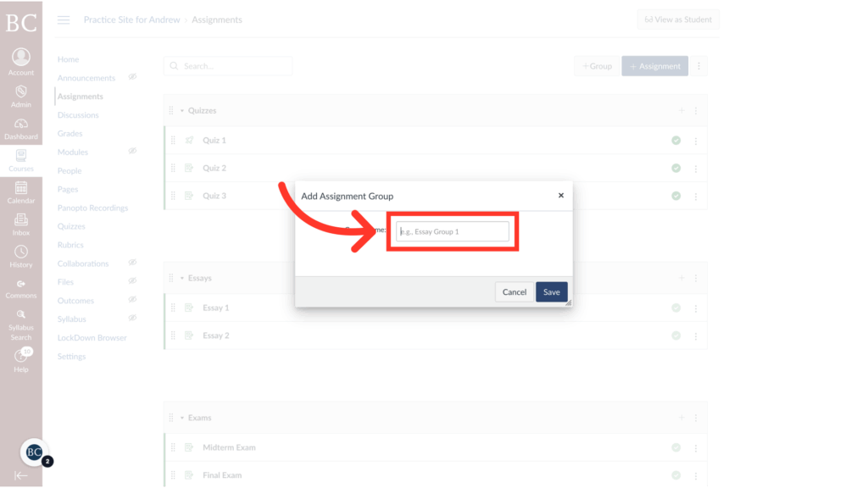
Task: Click the History icon
Action: (x=20, y=252)
